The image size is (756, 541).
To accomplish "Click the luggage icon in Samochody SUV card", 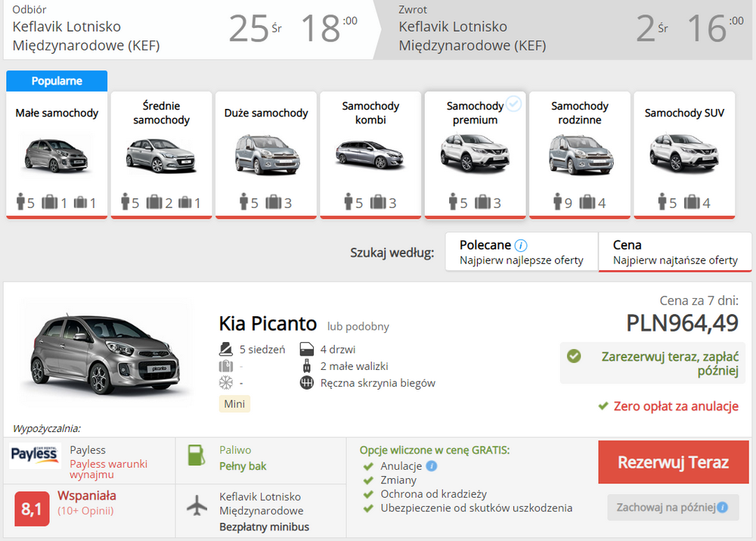I will coord(692,202).
